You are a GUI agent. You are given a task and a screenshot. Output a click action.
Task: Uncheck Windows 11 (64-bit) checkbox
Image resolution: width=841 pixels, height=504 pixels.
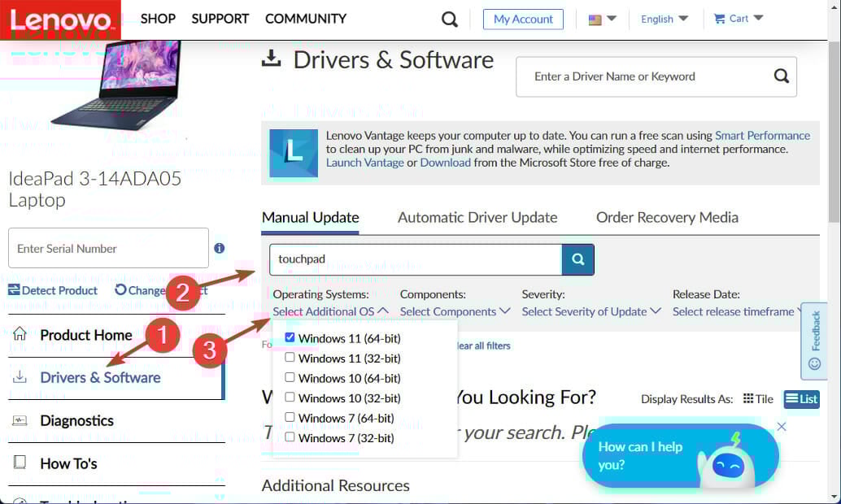tap(290, 337)
